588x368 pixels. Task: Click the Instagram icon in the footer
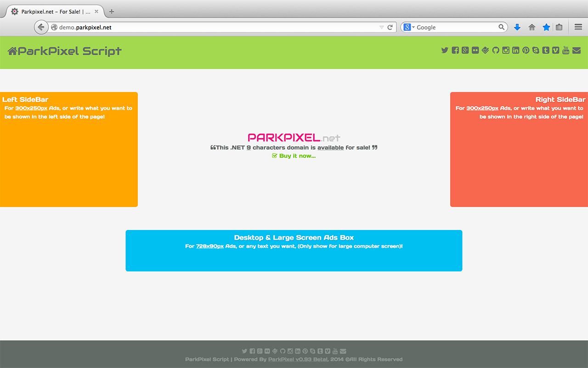[x=290, y=351]
